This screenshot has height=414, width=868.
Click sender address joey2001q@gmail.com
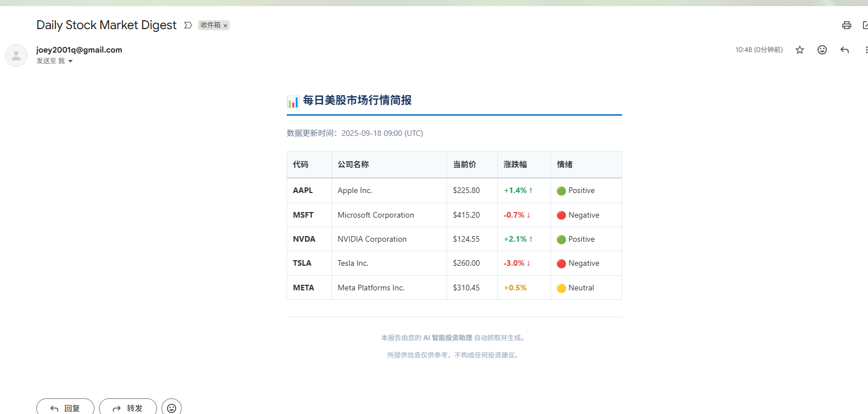(79, 50)
